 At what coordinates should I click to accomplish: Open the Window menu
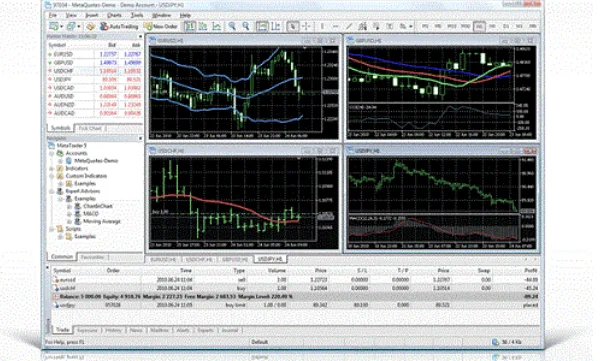(161, 15)
